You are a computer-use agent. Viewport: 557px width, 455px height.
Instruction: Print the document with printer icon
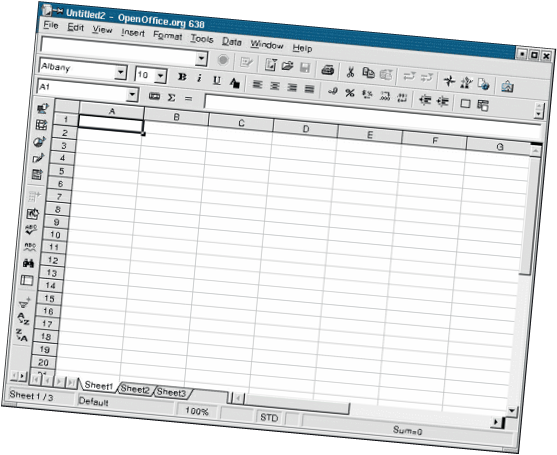pyautogui.click(x=328, y=70)
